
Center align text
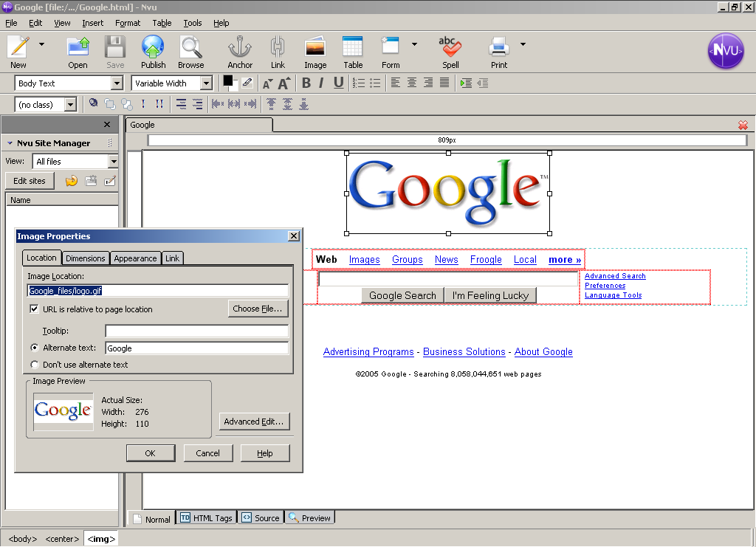pos(412,83)
